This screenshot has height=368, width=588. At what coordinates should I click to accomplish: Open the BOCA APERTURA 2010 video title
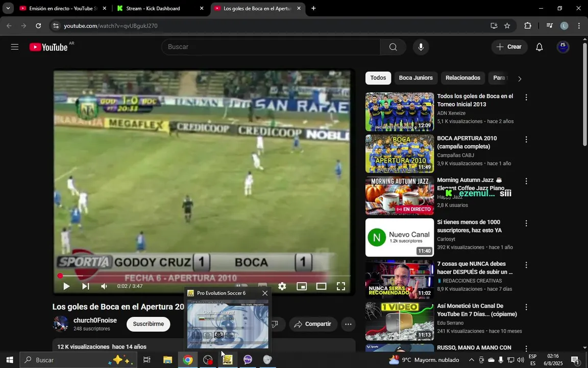click(x=467, y=142)
